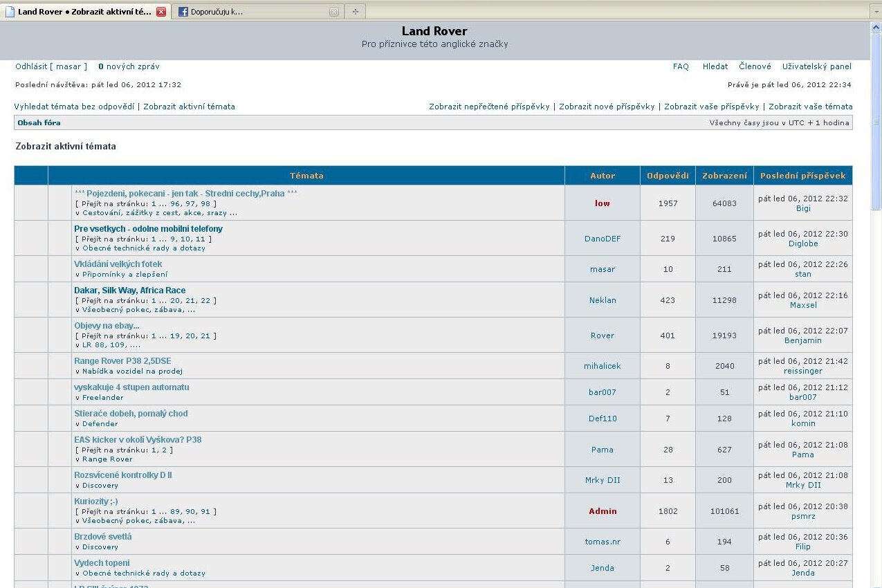Click the page icon on Land Rover tab
Viewport: 882px width, 588px height.
[10, 12]
